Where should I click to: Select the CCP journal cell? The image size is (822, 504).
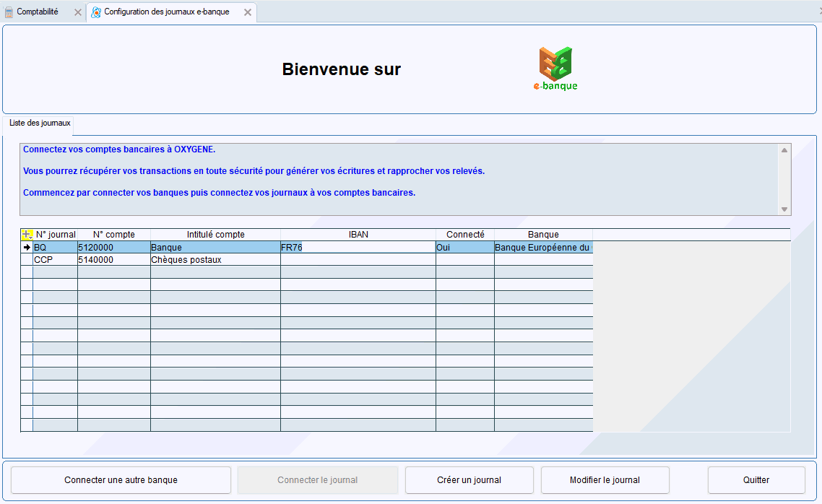(x=55, y=260)
